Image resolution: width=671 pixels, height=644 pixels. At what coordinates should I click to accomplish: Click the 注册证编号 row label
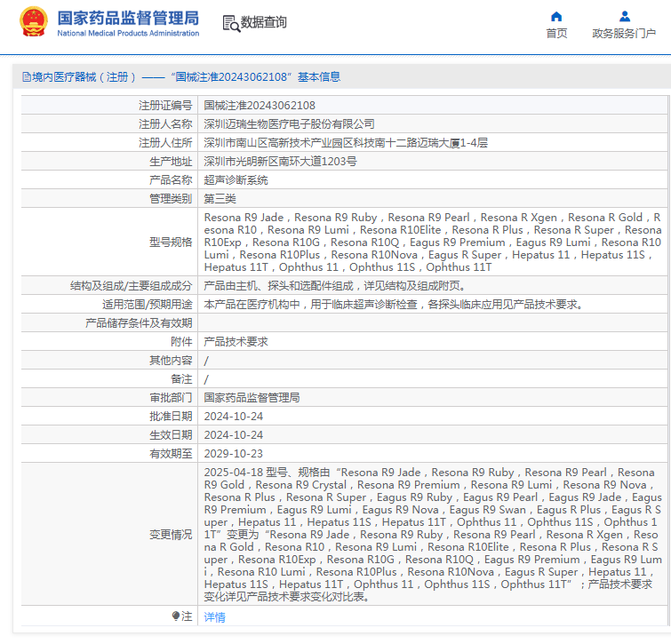point(165,105)
